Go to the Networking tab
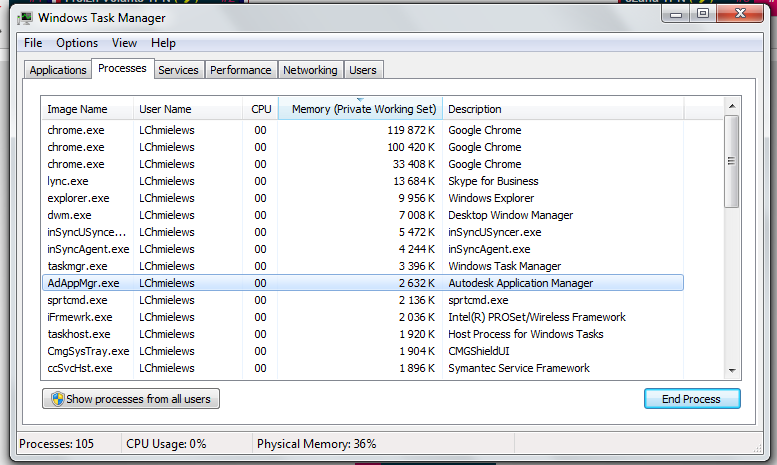The image size is (777, 465). click(310, 70)
